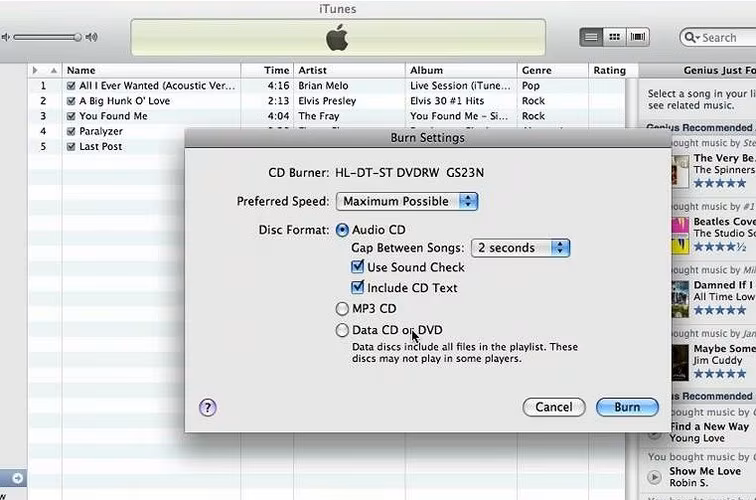Select album Elvis 30 #1 Hits

447,101
